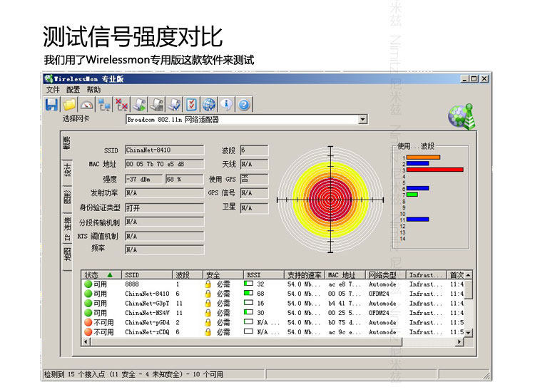Click the grey scroll stop logging icon
Viewport: 535px width, 392px height.
click(157, 105)
